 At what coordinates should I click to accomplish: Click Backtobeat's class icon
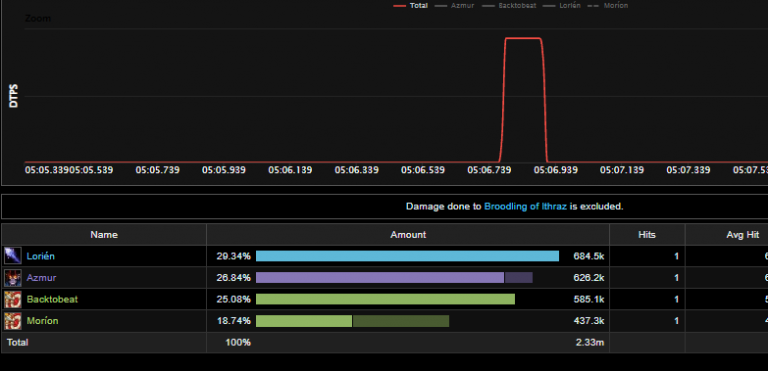coord(12,299)
